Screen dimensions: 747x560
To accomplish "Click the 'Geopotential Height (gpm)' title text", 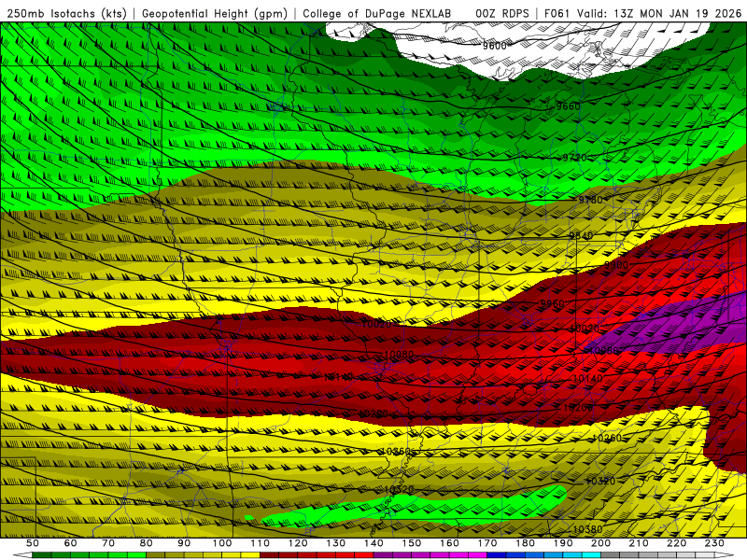I will [x=215, y=14].
